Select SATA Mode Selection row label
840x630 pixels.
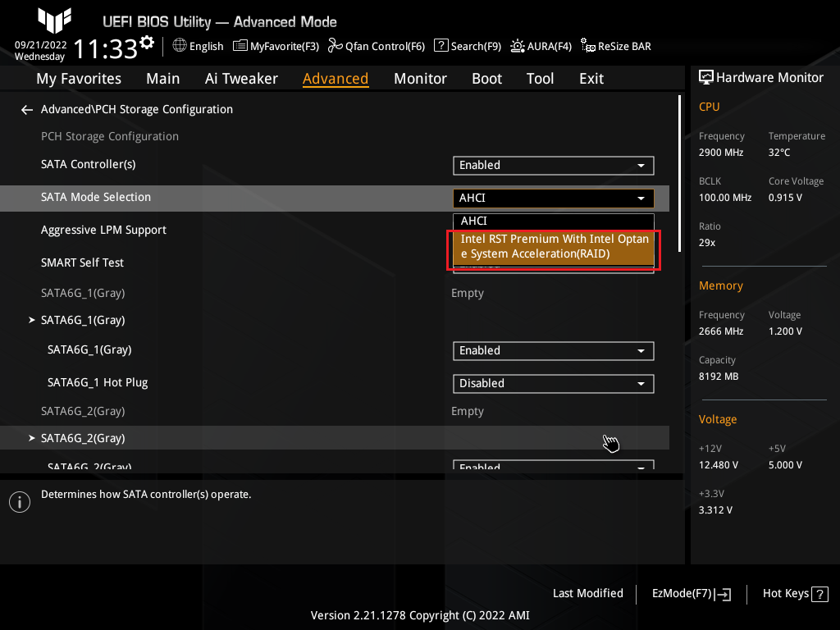click(x=96, y=197)
